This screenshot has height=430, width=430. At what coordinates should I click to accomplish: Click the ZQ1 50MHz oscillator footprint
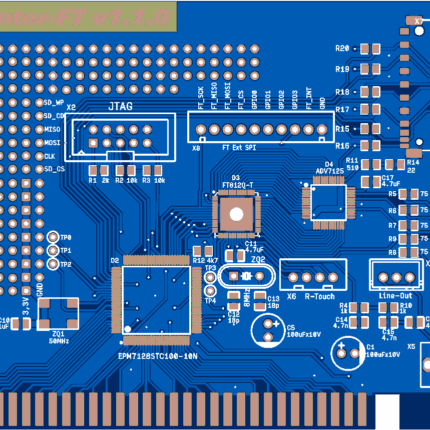58,314
